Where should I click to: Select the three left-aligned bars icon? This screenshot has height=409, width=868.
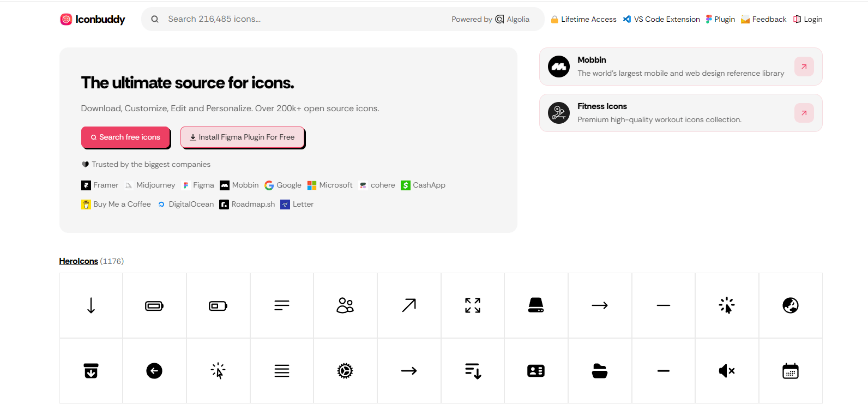point(282,305)
